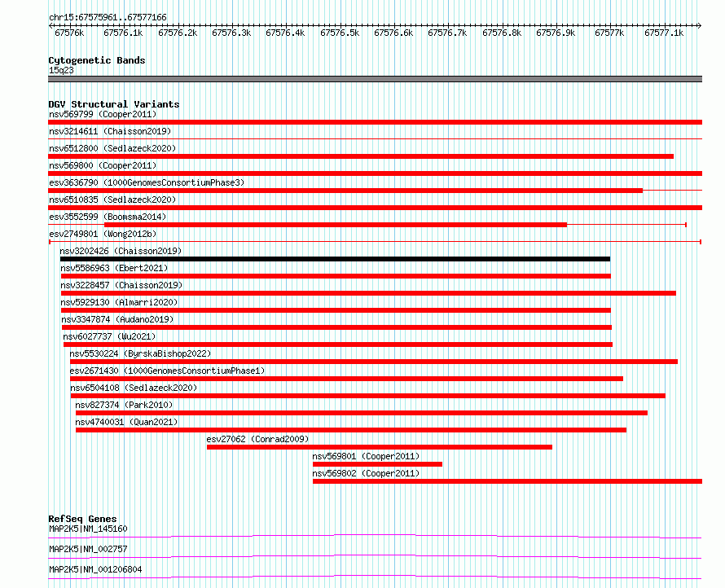Select the black nsv3202426 variant bar

coord(335,259)
